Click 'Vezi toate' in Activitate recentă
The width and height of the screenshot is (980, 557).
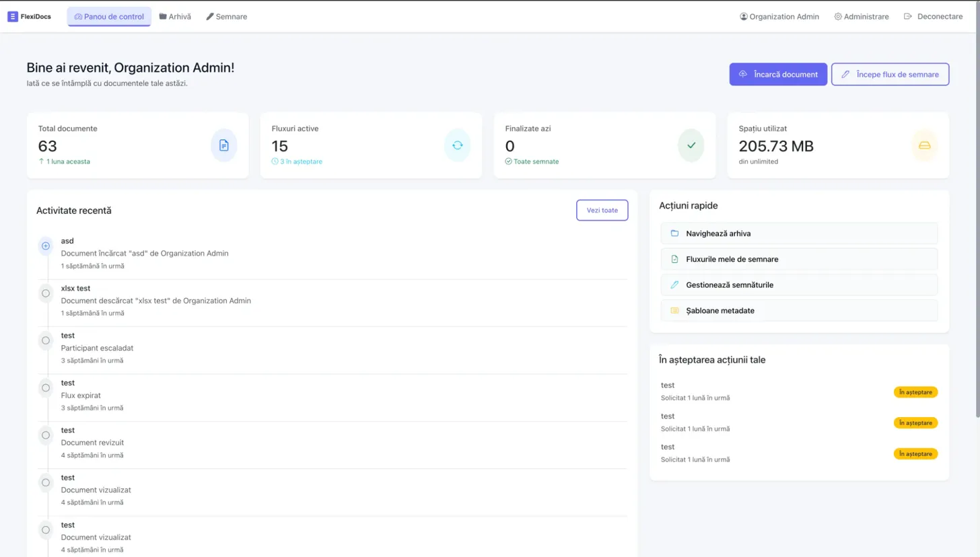(601, 210)
